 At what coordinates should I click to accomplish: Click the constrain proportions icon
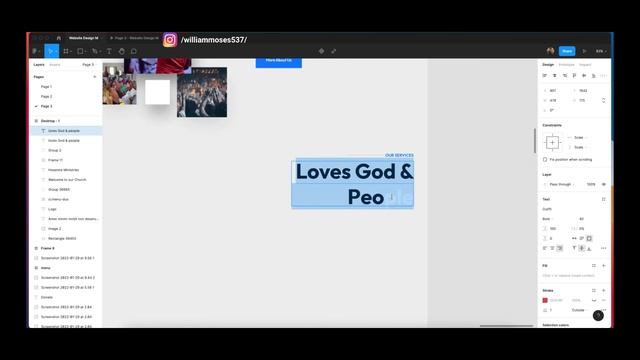coord(604,100)
